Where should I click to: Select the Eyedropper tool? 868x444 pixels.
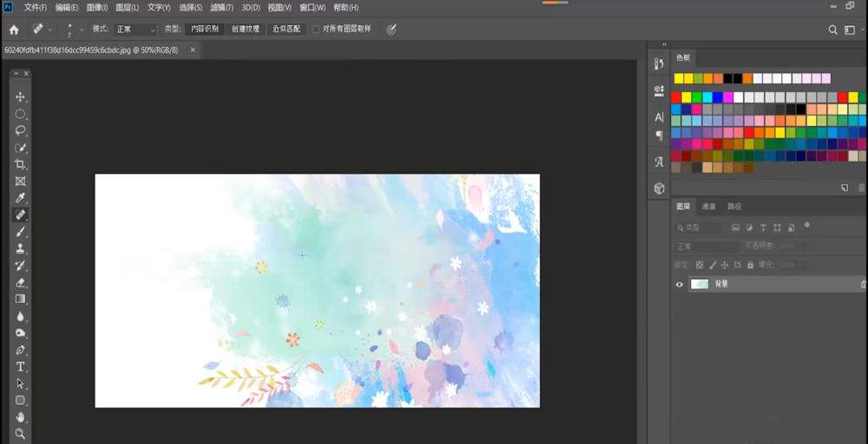tap(21, 198)
